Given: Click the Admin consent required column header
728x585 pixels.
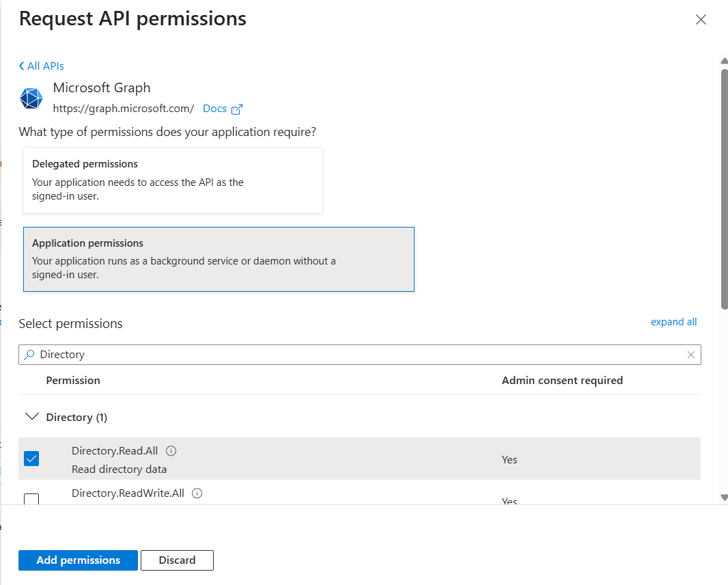Looking at the screenshot, I should point(562,381).
